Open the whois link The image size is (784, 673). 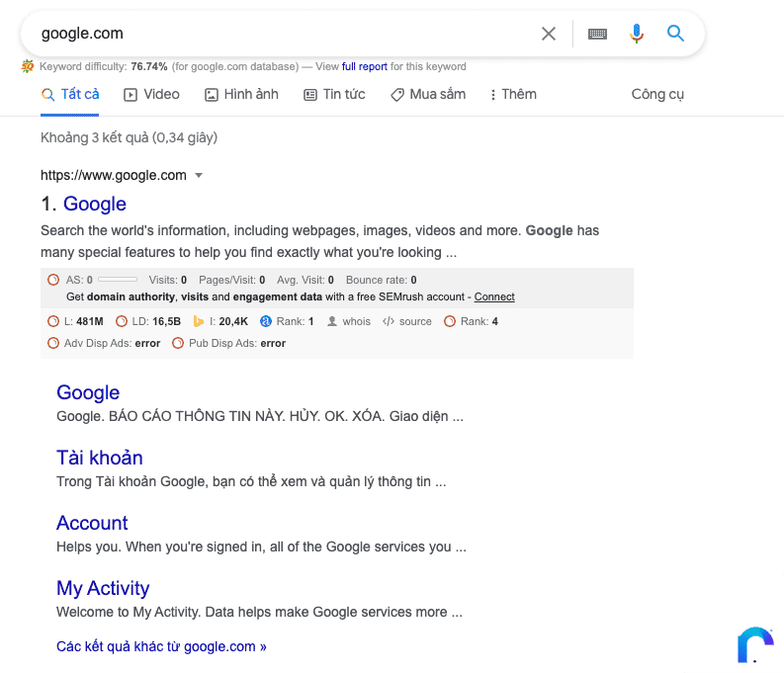tap(357, 321)
